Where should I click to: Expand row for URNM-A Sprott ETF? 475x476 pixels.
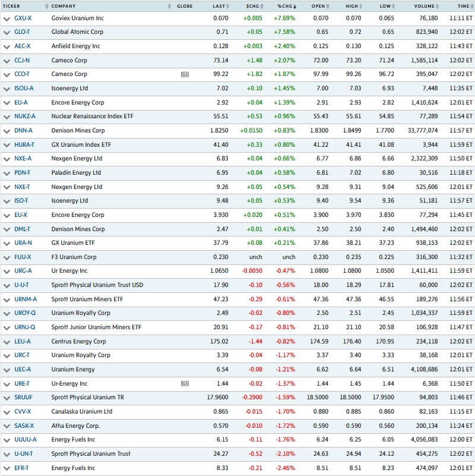(x=7, y=300)
